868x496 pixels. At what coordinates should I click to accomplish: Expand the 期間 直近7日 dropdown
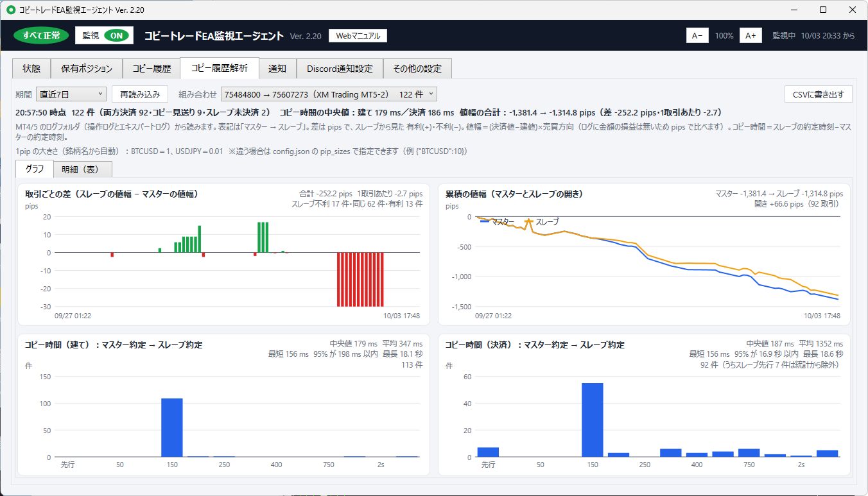71,94
